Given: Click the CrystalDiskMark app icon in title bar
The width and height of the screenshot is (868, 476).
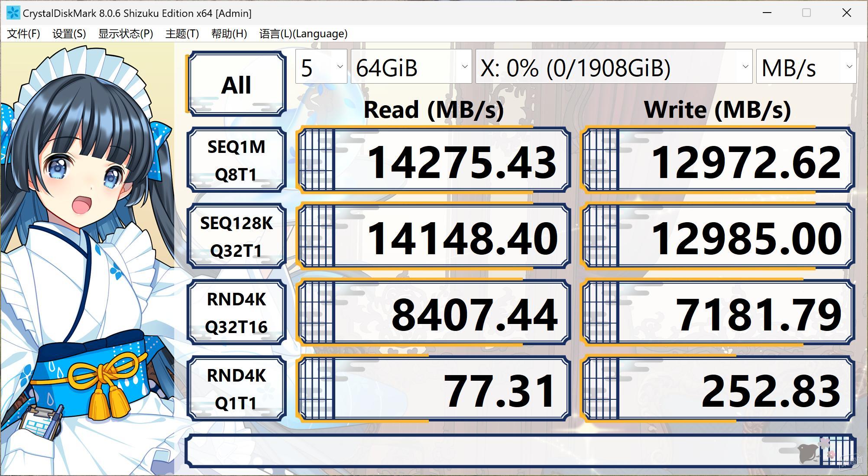Looking at the screenshot, I should [x=13, y=13].
